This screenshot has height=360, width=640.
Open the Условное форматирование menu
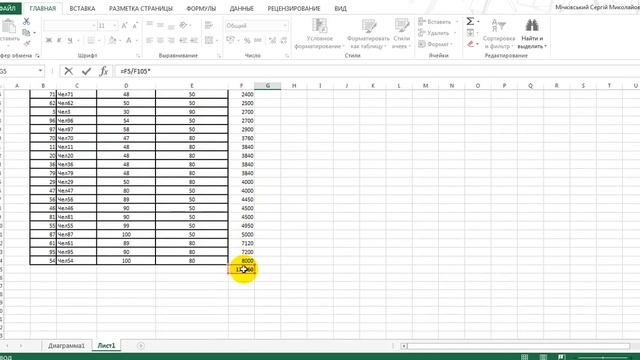click(x=320, y=34)
